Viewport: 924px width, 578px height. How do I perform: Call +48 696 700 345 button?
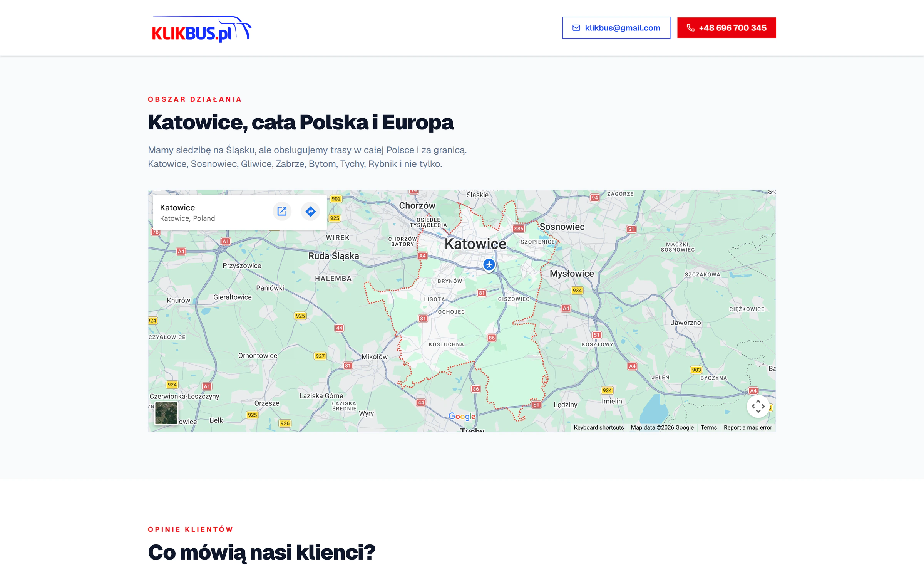(726, 28)
